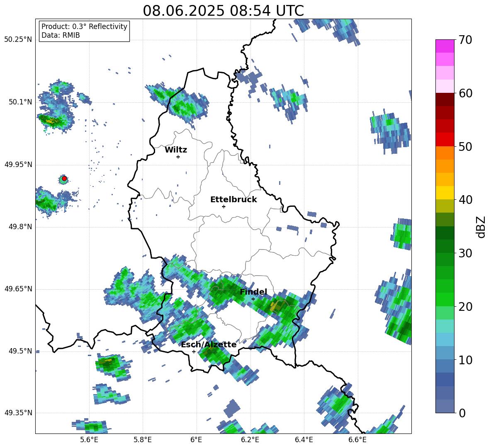Click the 6.2°E longitude label
This screenshot has width=491, height=448.
[x=250, y=440]
